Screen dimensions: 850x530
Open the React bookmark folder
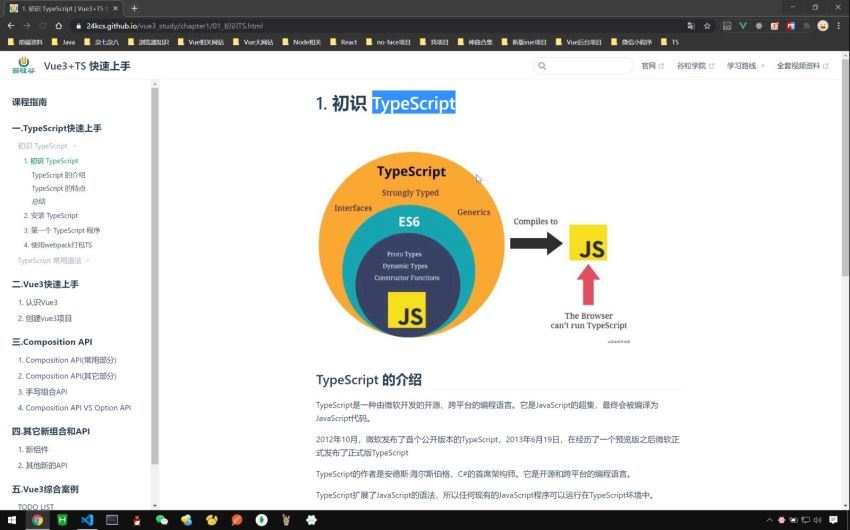(343, 42)
